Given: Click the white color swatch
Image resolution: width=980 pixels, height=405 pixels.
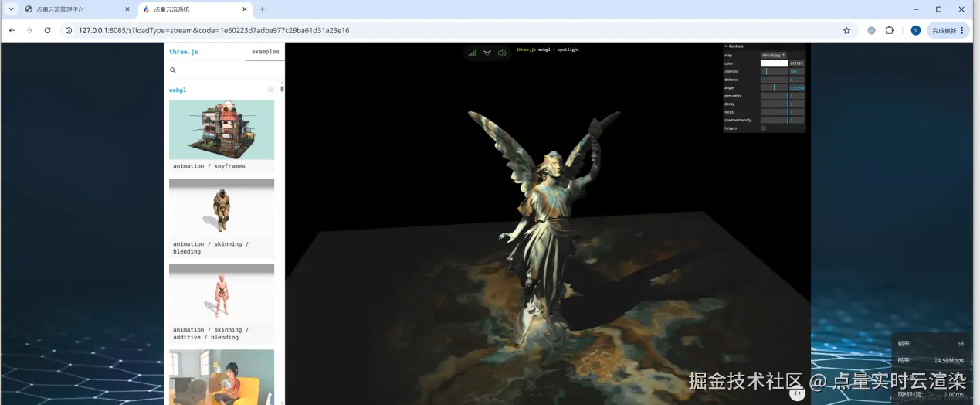Looking at the screenshot, I should pos(774,63).
